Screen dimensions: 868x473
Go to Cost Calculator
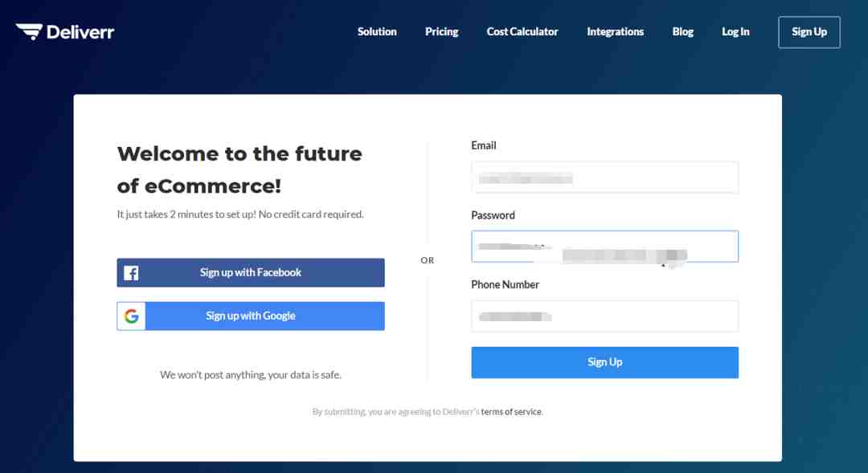522,31
